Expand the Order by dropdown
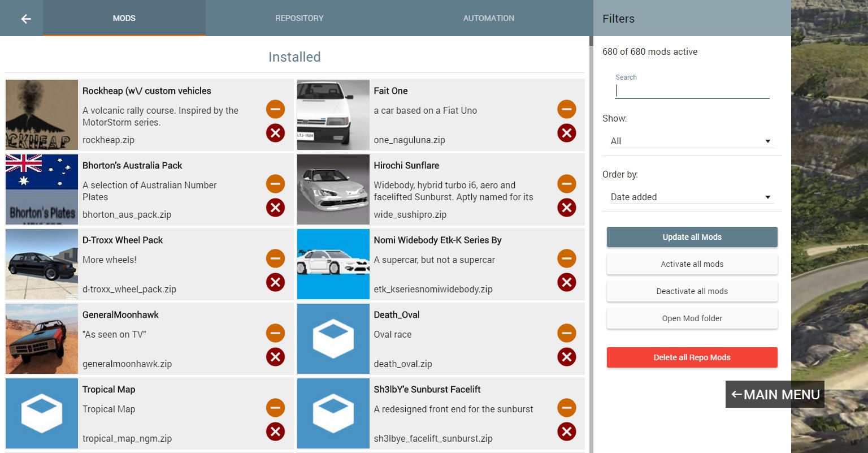Screen dimensions: 868x453 pos(691,197)
